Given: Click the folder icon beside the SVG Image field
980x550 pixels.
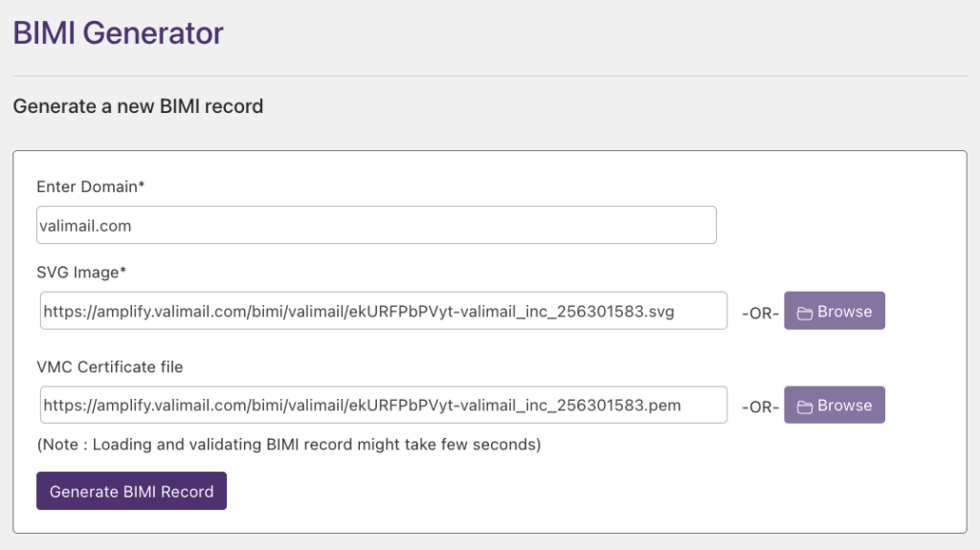Looking at the screenshot, I should 805,313.
